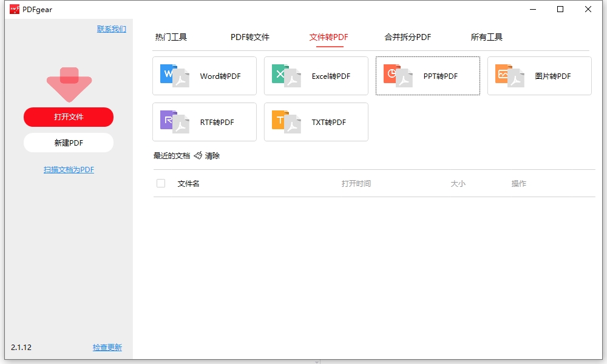This screenshot has height=364, width=607.
Task: Open the 合并拆分PDF tab
Action: (408, 37)
